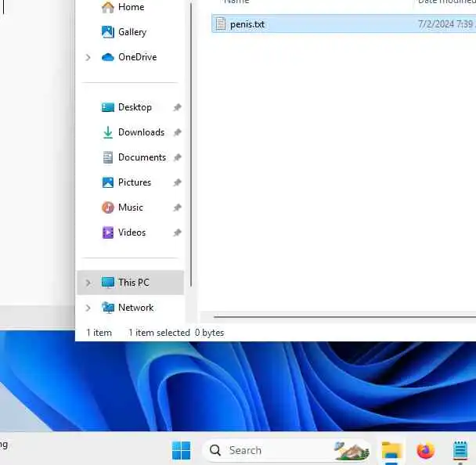Image resolution: width=476 pixels, height=465 pixels.
Task: Click the pin icon beside Videos
Action: (x=177, y=232)
